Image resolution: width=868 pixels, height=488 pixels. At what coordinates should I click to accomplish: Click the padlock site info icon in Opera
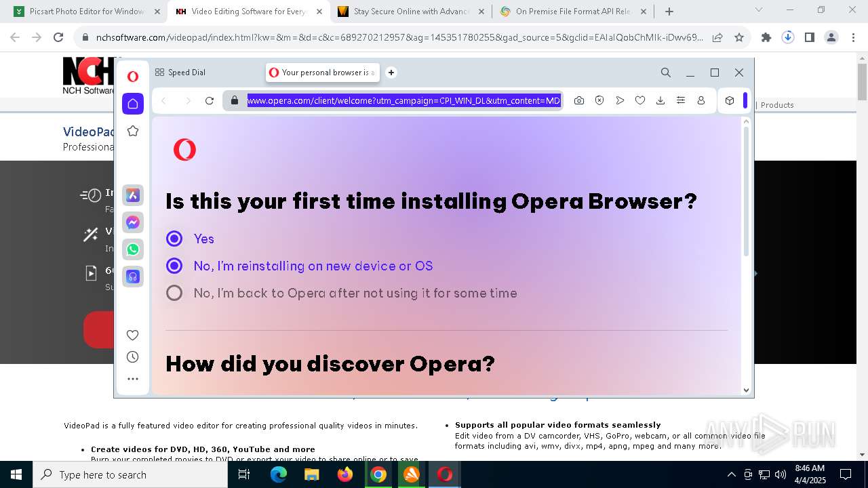click(235, 100)
